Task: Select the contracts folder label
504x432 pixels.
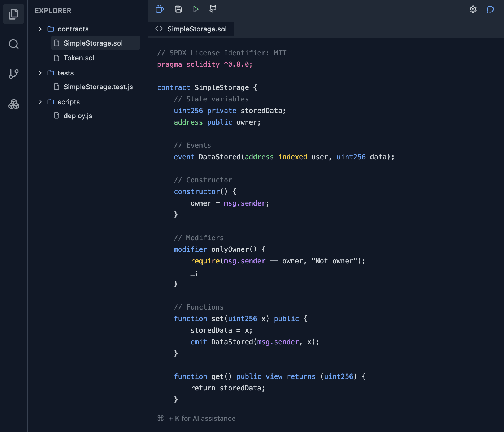Action: pos(73,29)
